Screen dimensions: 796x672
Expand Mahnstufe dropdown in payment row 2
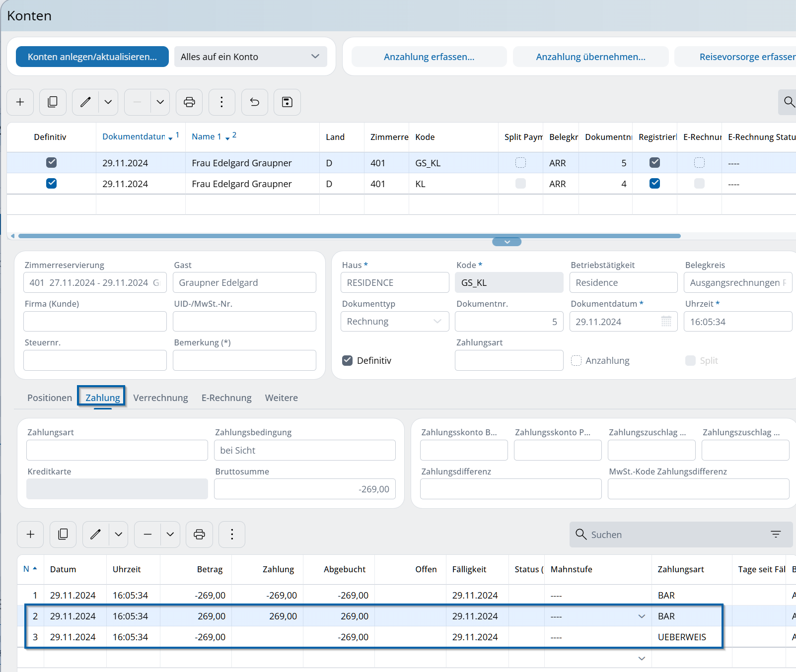click(642, 616)
